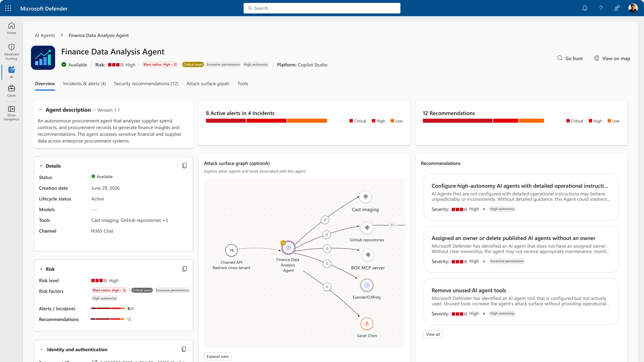The image size is (644, 362).
Task: Copy the Identity and authentication section
Action: tap(184, 350)
